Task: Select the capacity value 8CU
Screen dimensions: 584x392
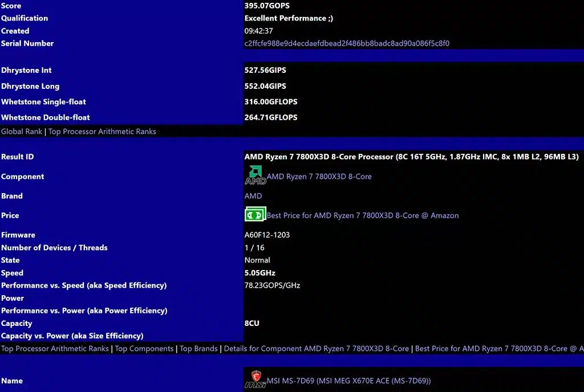Action: click(x=252, y=323)
